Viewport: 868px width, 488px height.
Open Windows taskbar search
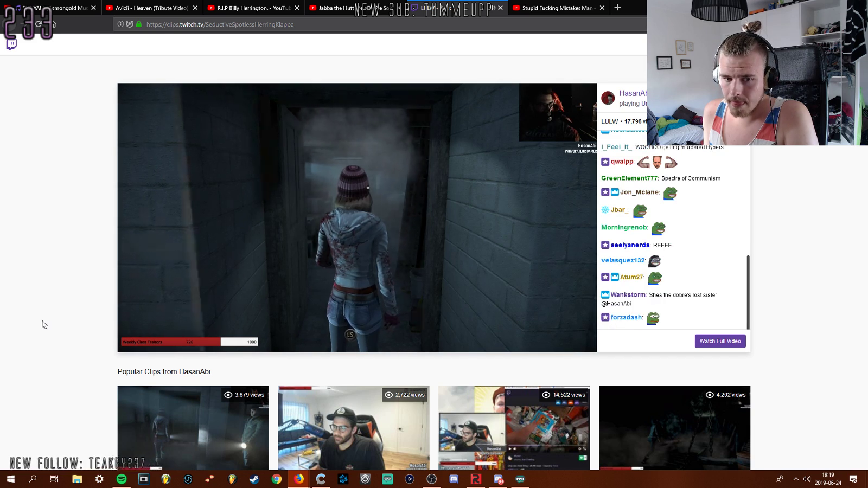pyautogui.click(x=33, y=479)
